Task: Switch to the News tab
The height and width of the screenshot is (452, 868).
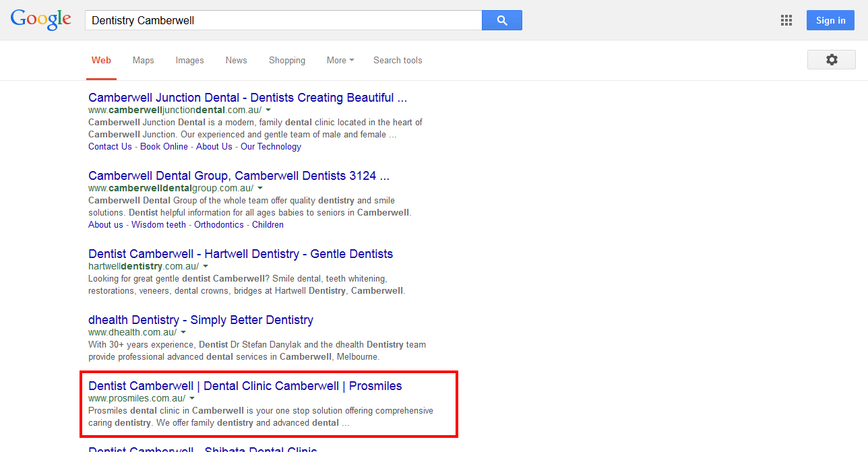Action: [237, 60]
